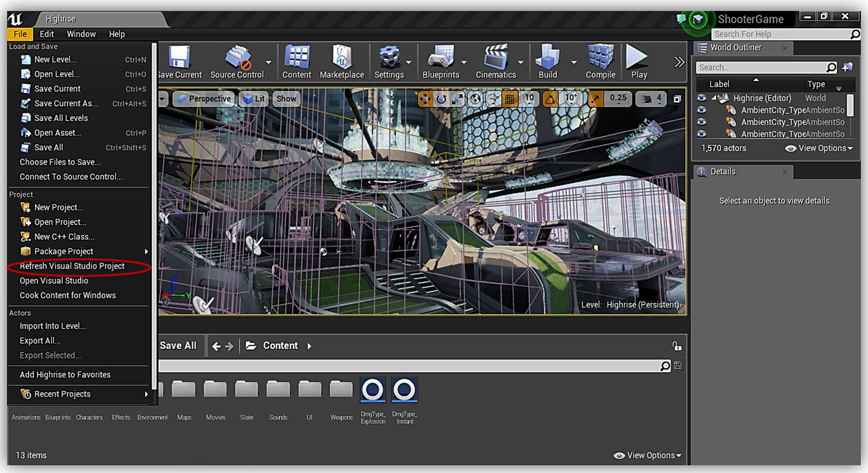Viewport: 868px width, 473px height.
Task: Click Save All in the Content Browser
Action: [x=178, y=346]
